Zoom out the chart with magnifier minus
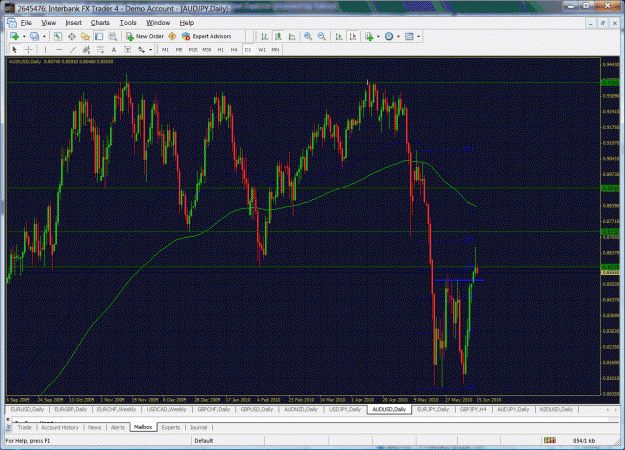 [322, 36]
